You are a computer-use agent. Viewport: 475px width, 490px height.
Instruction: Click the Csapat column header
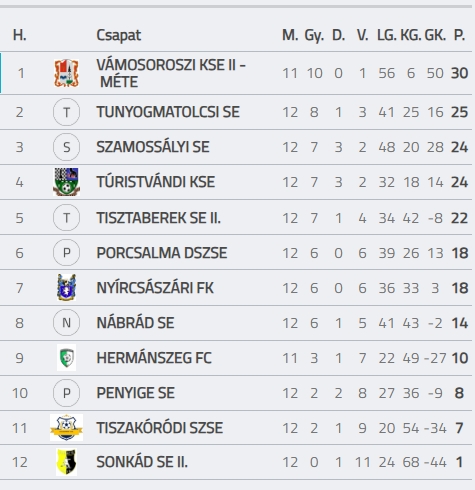coord(119,35)
